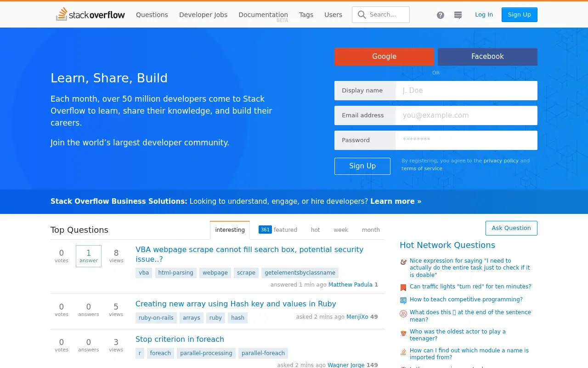This screenshot has height=368, width=588.
Task: Click the search magnifier icon
Action: (362, 15)
